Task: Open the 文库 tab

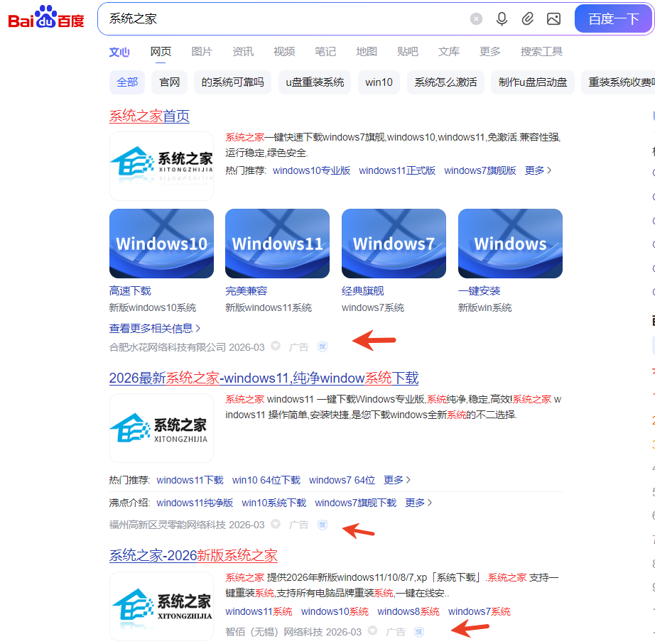Action: coord(449,51)
